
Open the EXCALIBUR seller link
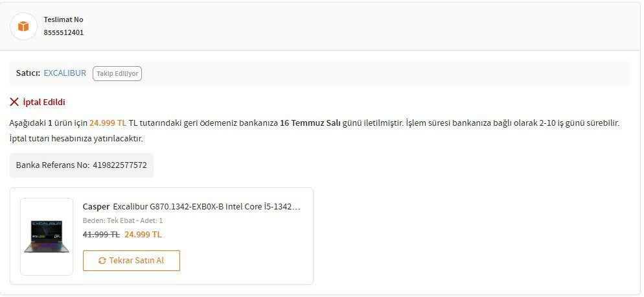[x=65, y=73]
